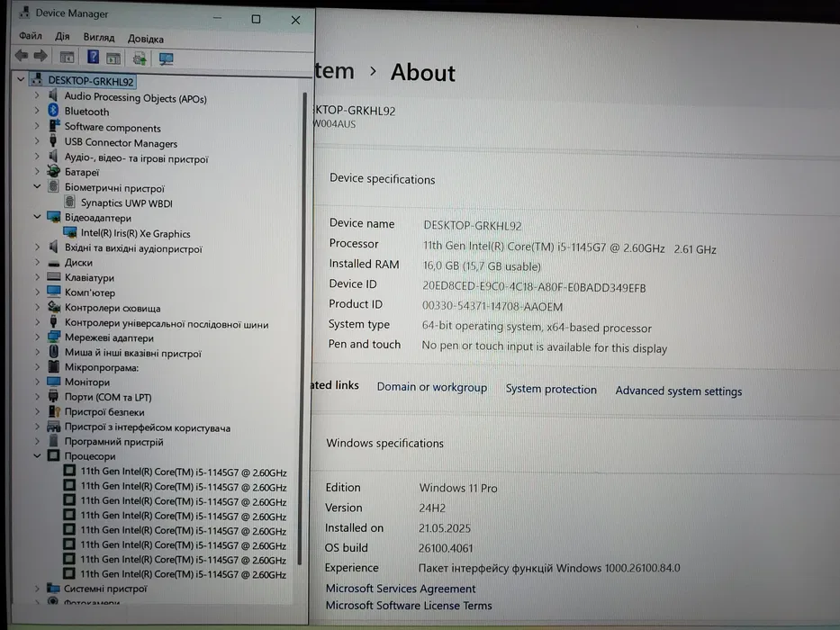
Task: Collapse the Процесори category
Action: 37,455
